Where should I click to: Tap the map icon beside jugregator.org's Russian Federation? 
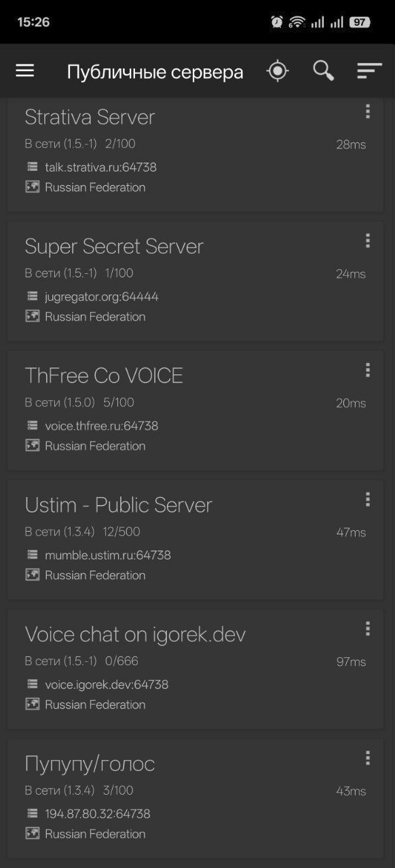(x=32, y=316)
